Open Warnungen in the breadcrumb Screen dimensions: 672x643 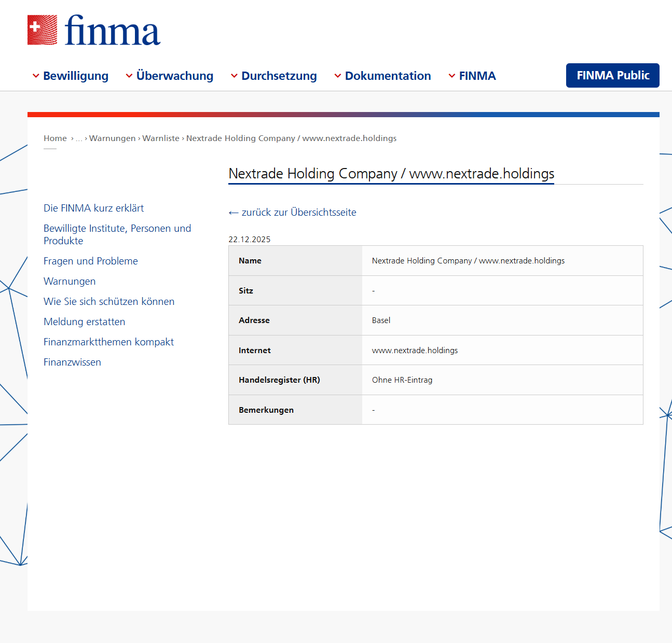coord(112,138)
